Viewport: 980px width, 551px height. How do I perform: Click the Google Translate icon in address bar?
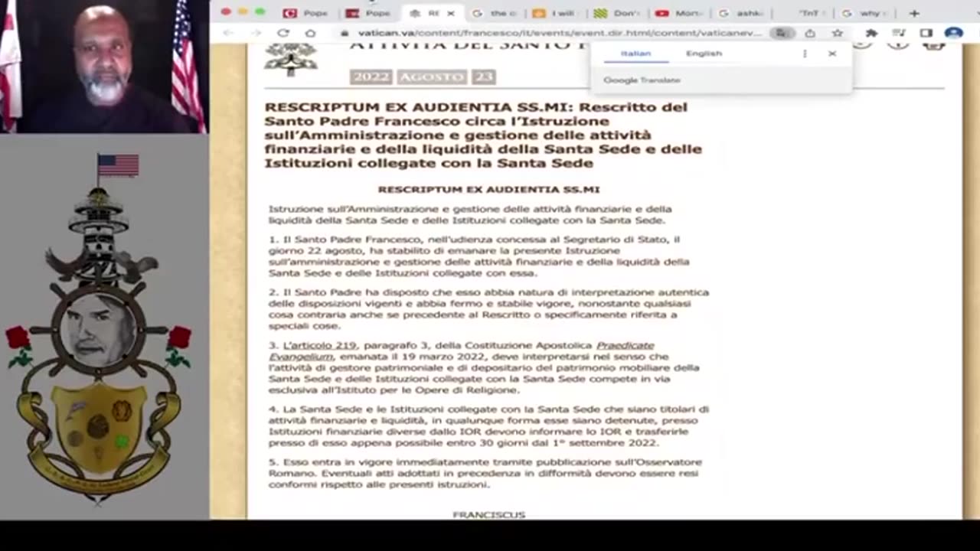pos(781,33)
